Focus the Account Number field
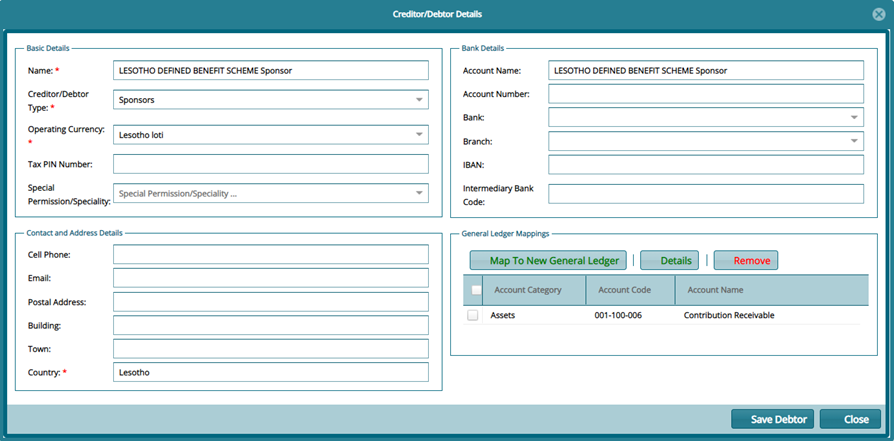This screenshot has height=441, width=894. click(x=706, y=94)
